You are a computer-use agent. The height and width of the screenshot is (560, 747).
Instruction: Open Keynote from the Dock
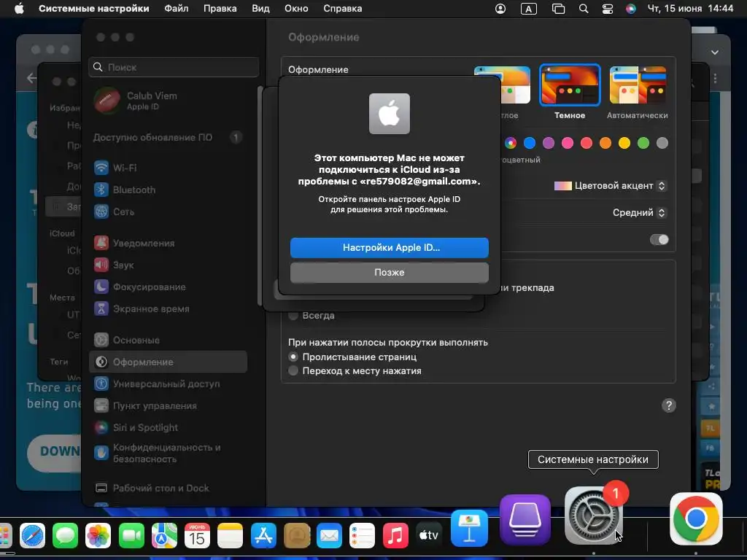[469, 529]
